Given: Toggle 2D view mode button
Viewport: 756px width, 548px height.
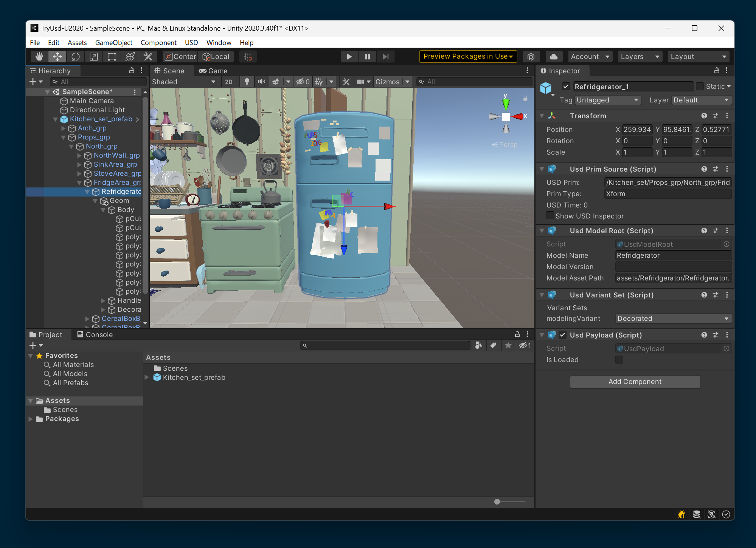Looking at the screenshot, I should click(229, 82).
